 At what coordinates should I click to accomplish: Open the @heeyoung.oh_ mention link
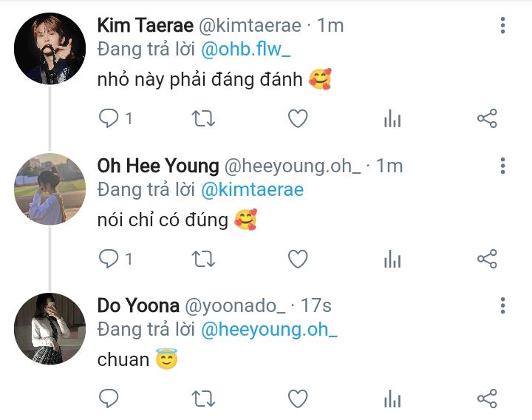click(x=269, y=330)
